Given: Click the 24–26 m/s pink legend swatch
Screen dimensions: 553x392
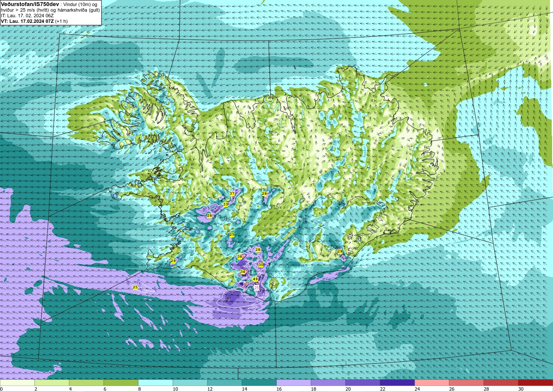Looking at the screenshot, I should coord(432,383).
